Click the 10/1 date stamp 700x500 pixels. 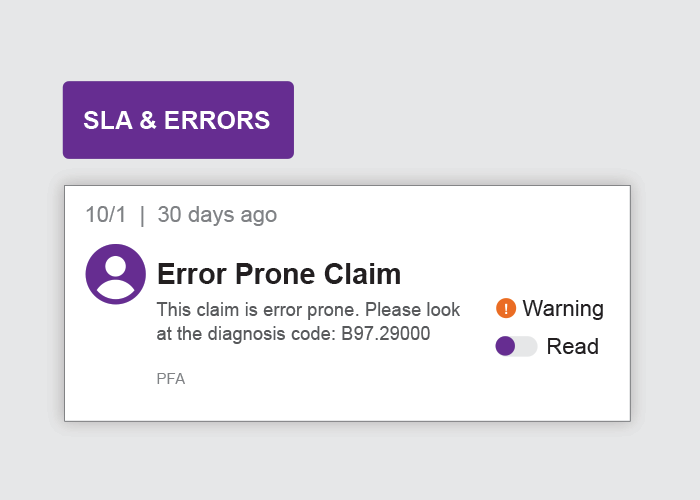(x=106, y=214)
